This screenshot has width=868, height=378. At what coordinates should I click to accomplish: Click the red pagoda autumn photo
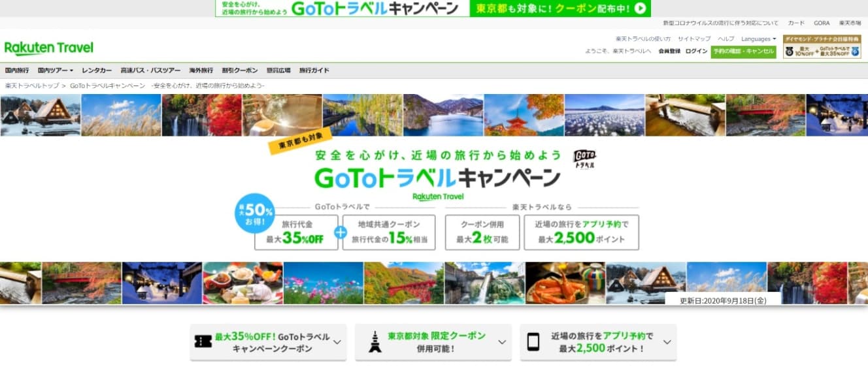click(524, 115)
